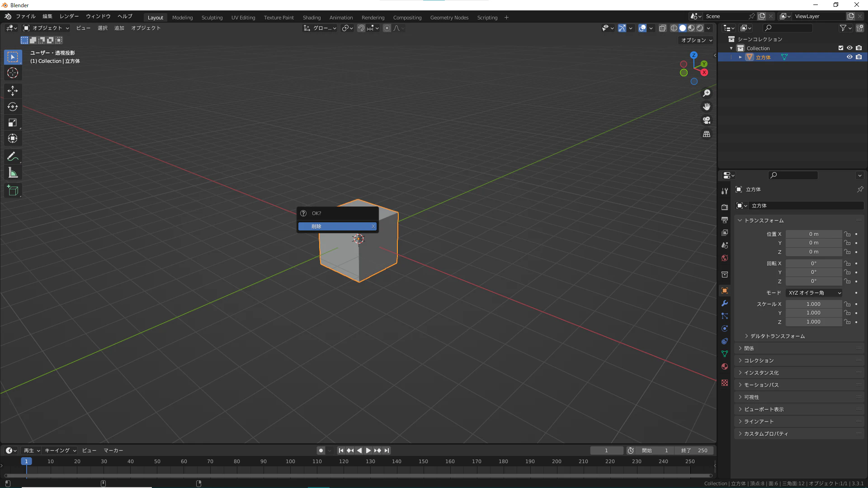Viewport: 868px width, 488px height.
Task: Open the Object Data mesh properties tab
Action: click(725, 354)
